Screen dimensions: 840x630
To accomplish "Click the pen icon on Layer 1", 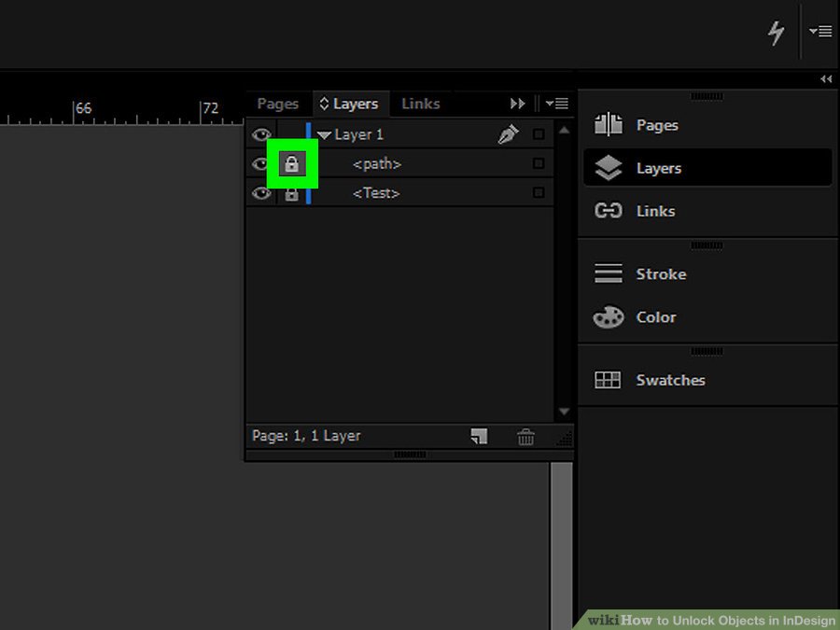I will pyautogui.click(x=508, y=134).
